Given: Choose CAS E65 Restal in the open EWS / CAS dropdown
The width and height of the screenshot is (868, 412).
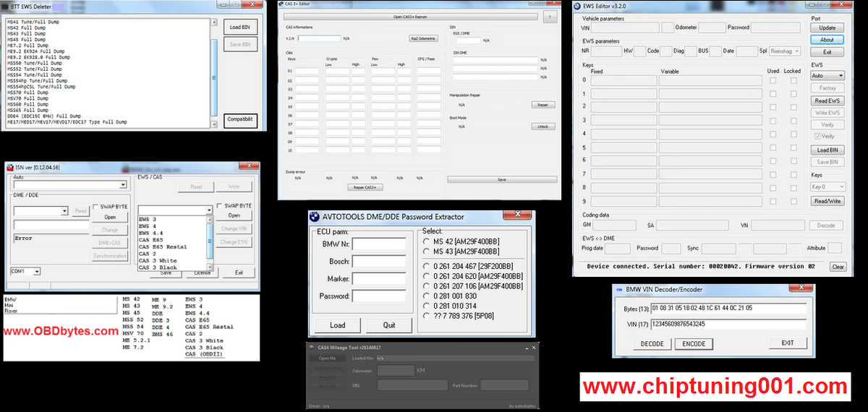Looking at the screenshot, I should tap(163, 246).
